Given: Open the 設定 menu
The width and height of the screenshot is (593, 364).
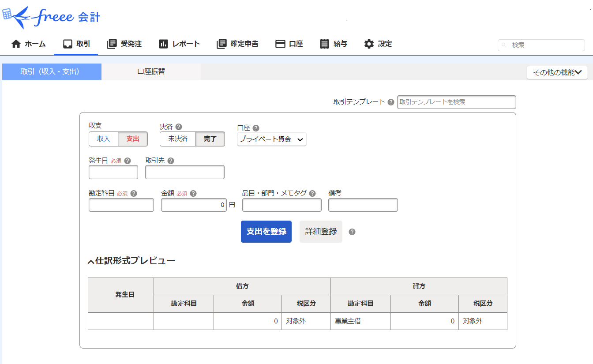Looking at the screenshot, I should click(x=378, y=44).
